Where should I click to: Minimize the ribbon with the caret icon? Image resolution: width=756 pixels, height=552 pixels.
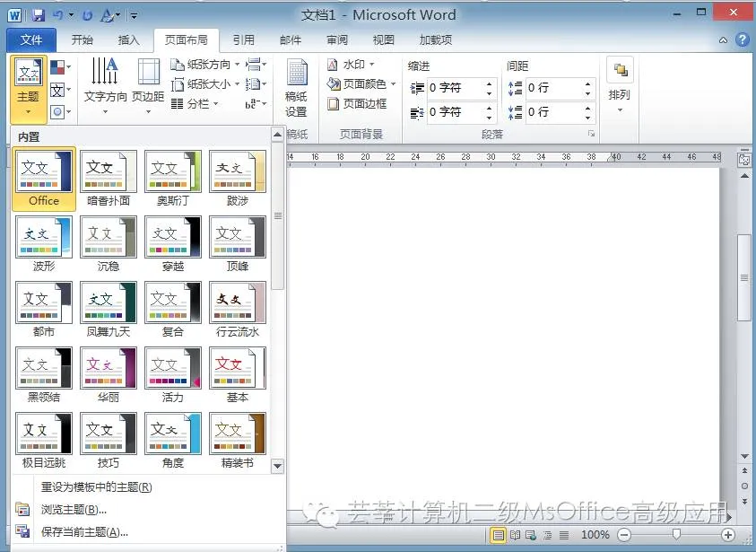click(723, 40)
